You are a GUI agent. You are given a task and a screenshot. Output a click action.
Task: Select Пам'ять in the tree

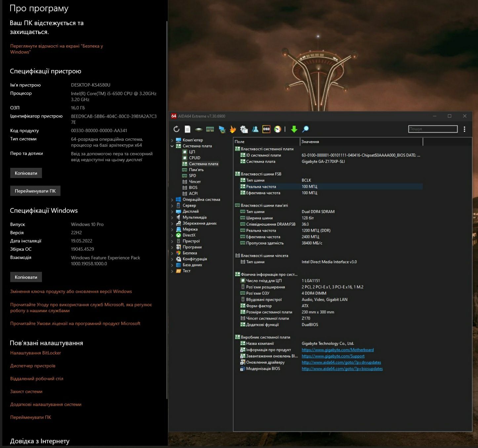pyautogui.click(x=196, y=170)
